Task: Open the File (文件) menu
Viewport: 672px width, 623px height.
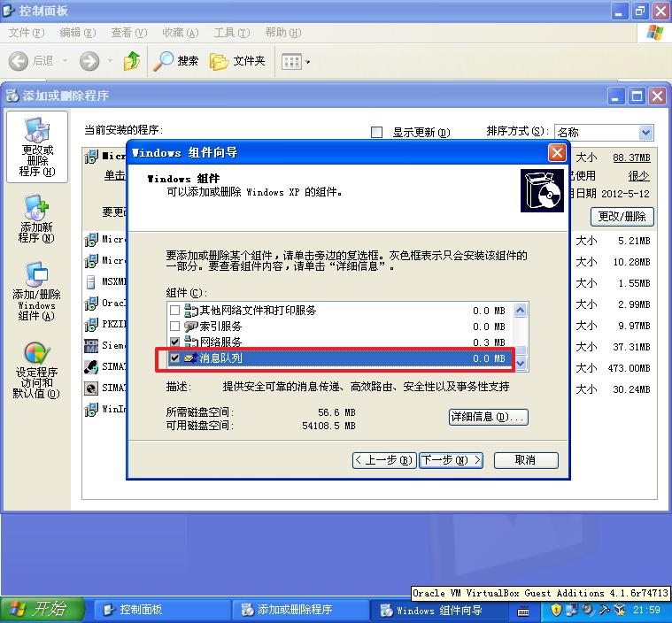Action: (x=27, y=33)
